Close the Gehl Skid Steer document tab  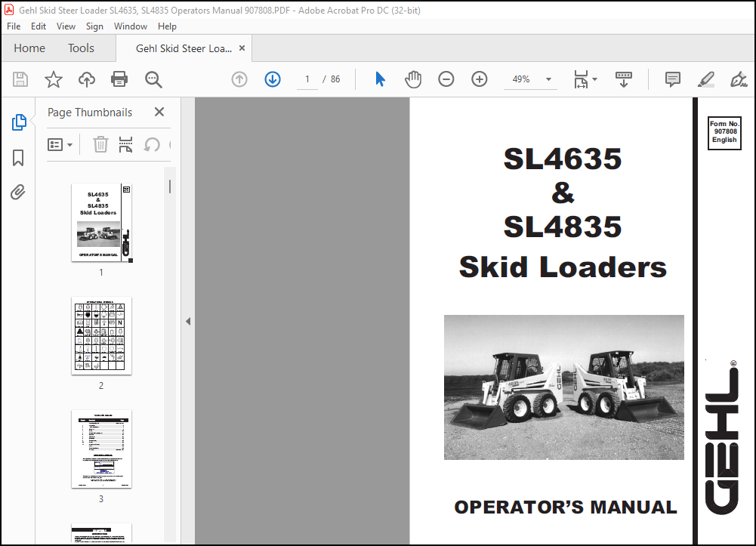[242, 48]
